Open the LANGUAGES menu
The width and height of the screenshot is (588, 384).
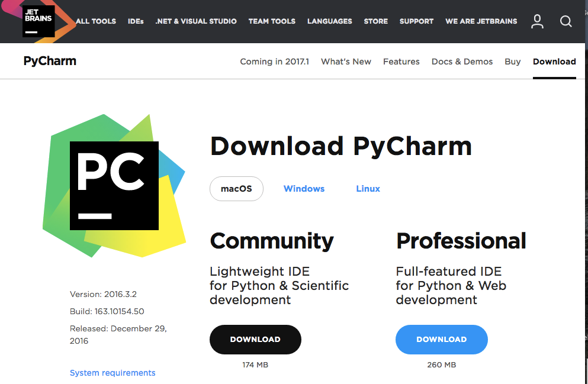(x=330, y=21)
